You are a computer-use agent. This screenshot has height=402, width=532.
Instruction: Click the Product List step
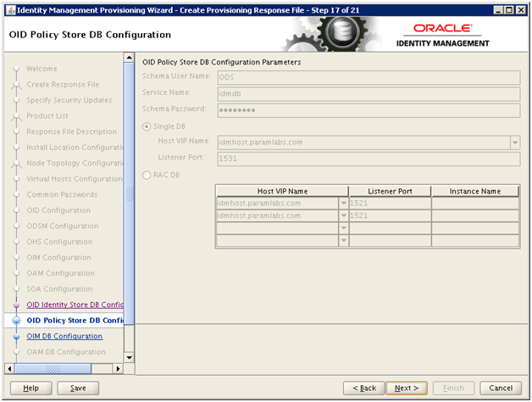pyautogui.click(x=47, y=116)
